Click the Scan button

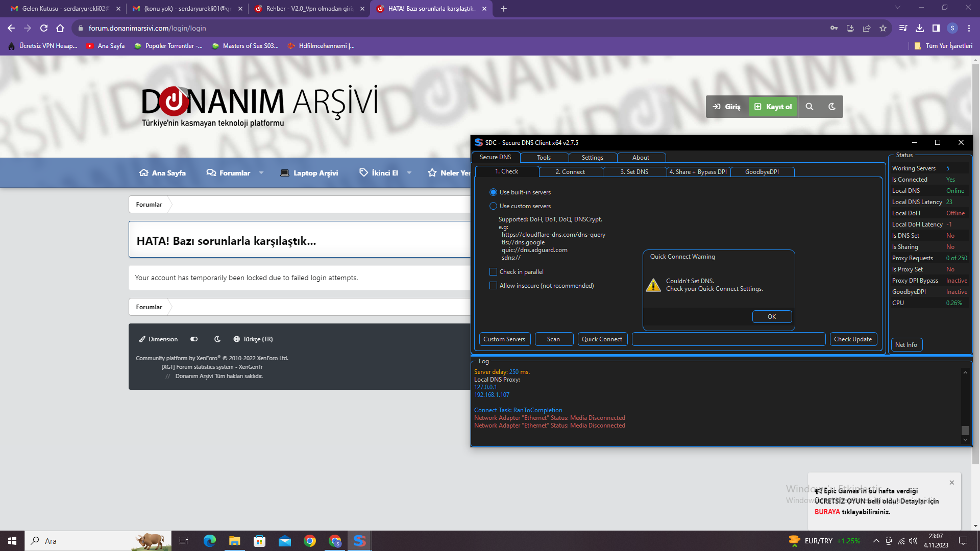coord(554,339)
